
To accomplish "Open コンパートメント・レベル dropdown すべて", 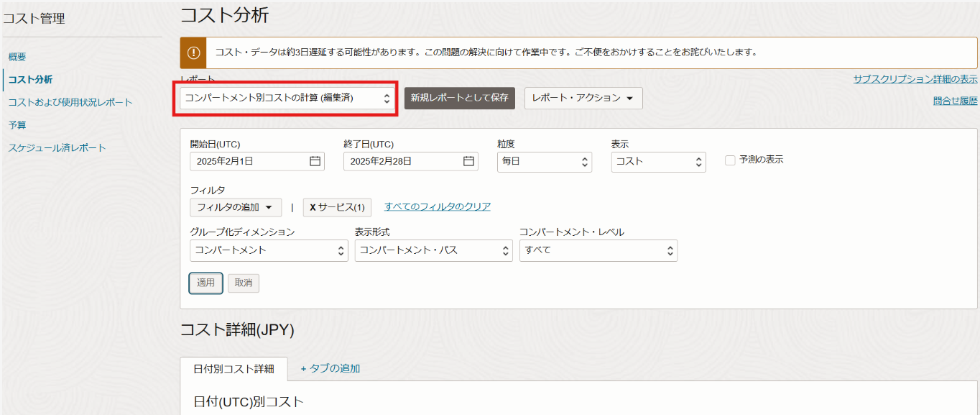I will point(598,250).
